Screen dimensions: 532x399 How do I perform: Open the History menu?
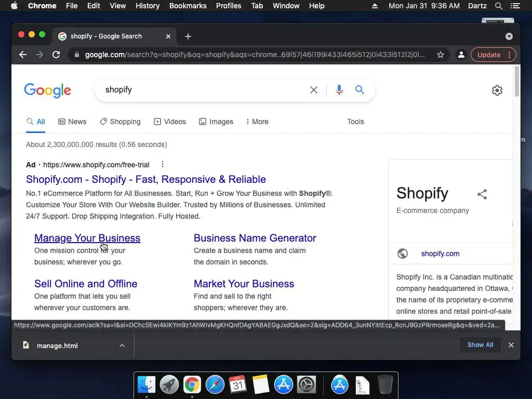click(148, 6)
